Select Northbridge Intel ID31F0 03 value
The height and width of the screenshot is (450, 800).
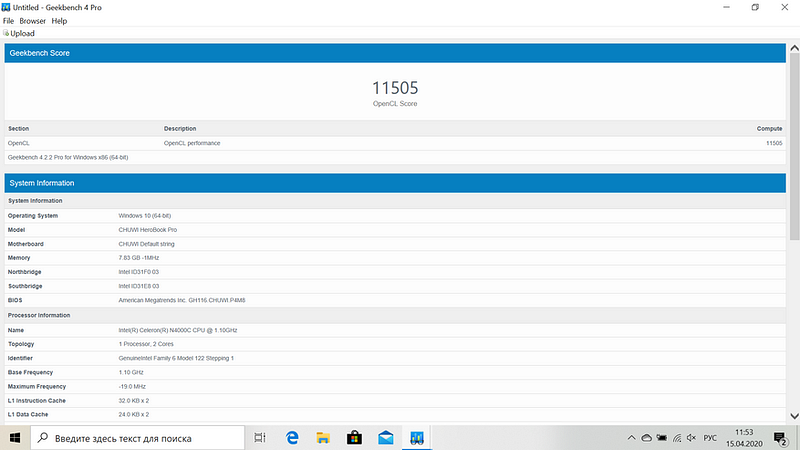[x=139, y=272]
